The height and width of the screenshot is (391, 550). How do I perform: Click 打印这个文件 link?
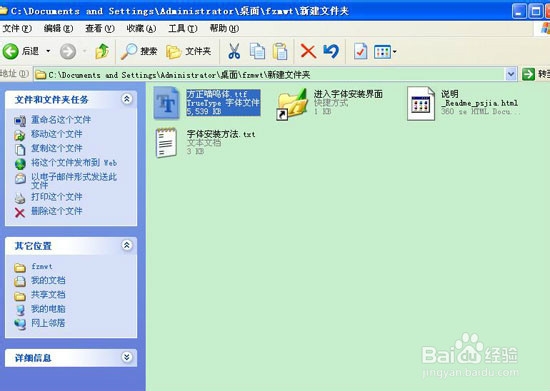coord(57,197)
